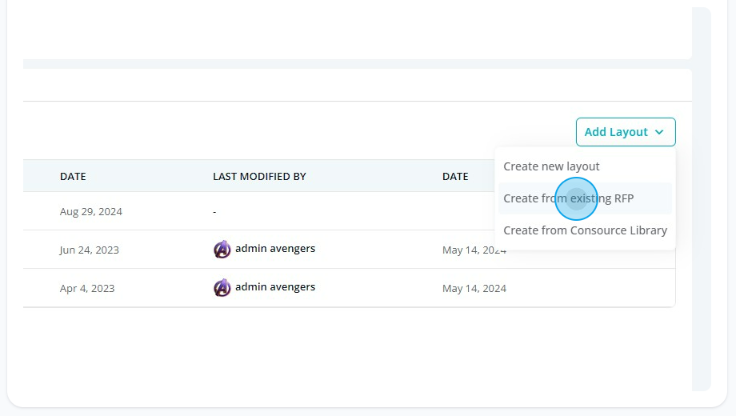Image resolution: width=736 pixels, height=416 pixels.
Task: Sort by LAST MODIFIED BY column header
Action: click(259, 177)
